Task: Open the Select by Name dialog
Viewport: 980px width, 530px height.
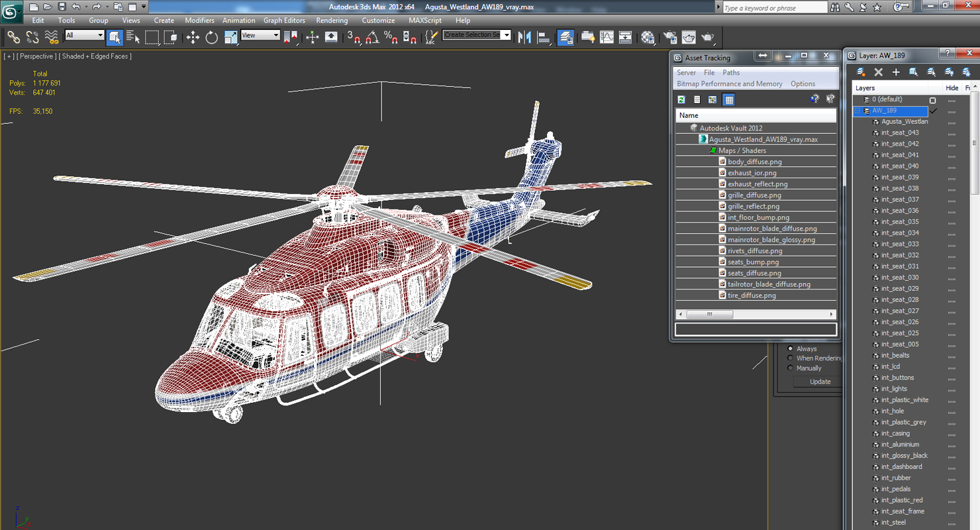Action: [x=133, y=37]
